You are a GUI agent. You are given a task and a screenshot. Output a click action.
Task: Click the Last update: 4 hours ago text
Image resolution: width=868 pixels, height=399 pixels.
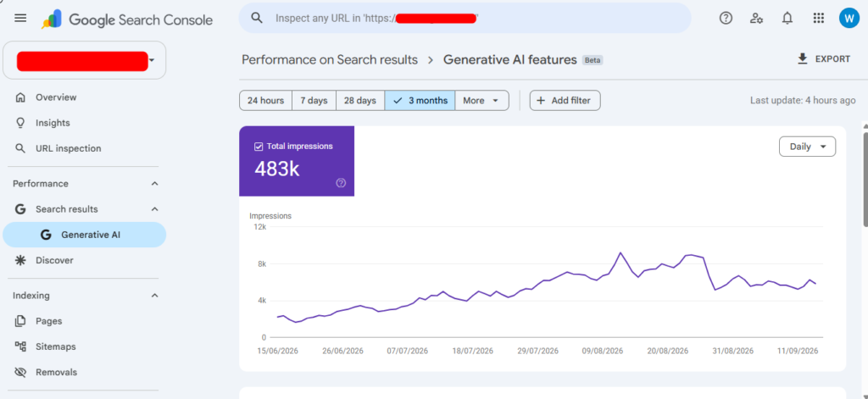(x=803, y=101)
